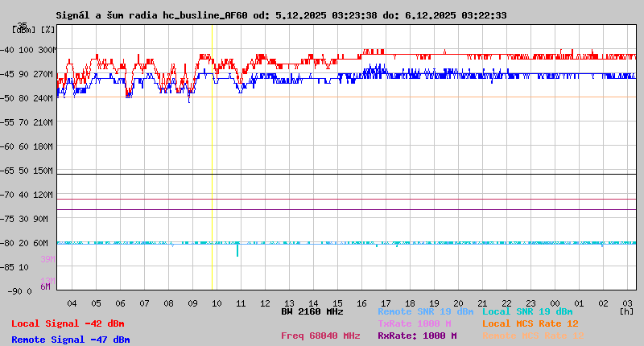The image size is (644, 346).
Task: Click the graph title with hc_busline_AF60
Action: [x=282, y=15]
